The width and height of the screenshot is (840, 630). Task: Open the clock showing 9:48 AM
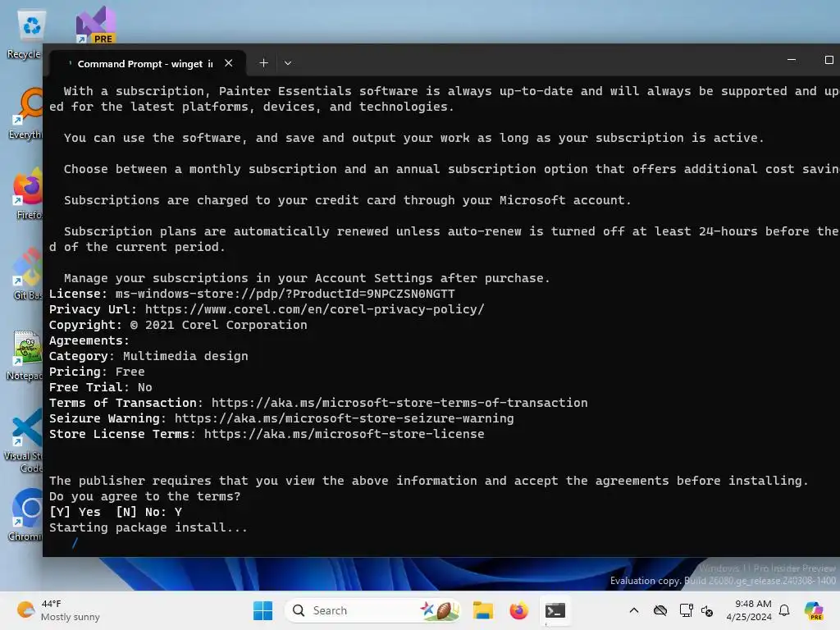pos(749,610)
